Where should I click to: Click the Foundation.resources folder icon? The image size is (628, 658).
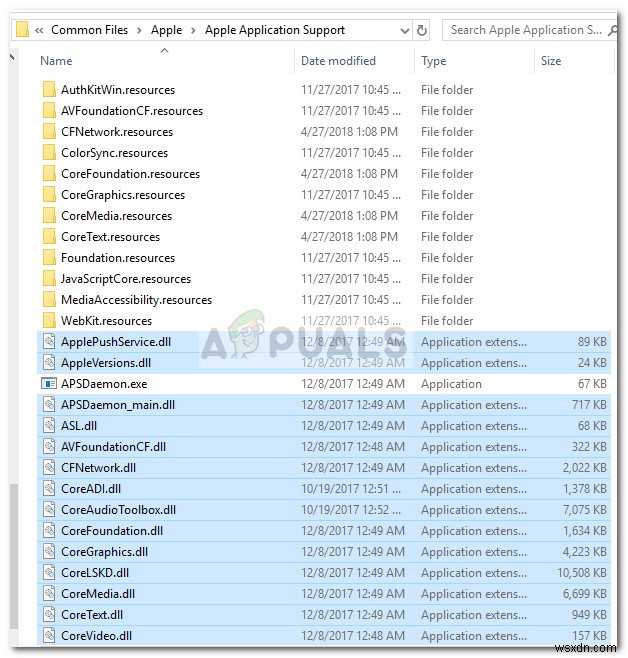pyautogui.click(x=49, y=257)
